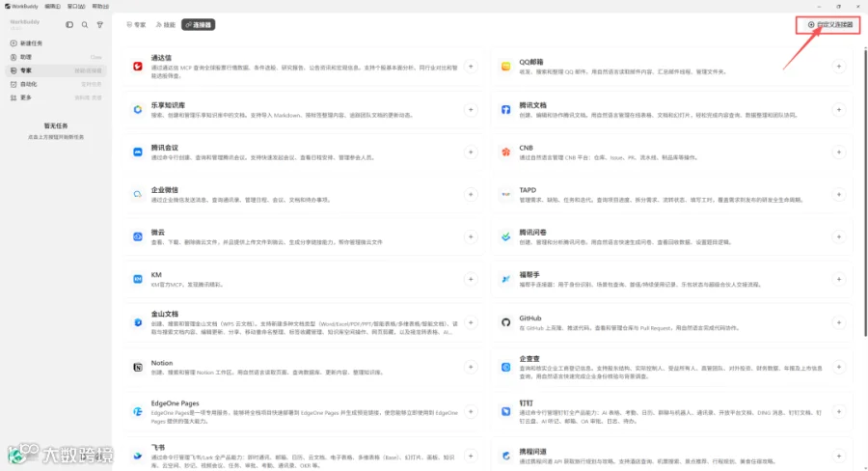Viewport: 868px width, 471px height.
Task: Click the 钉钉 connector icon
Action: click(506, 412)
